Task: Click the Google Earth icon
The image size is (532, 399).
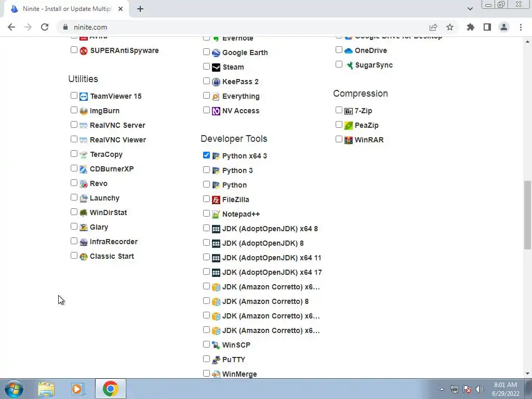Action: click(x=216, y=53)
